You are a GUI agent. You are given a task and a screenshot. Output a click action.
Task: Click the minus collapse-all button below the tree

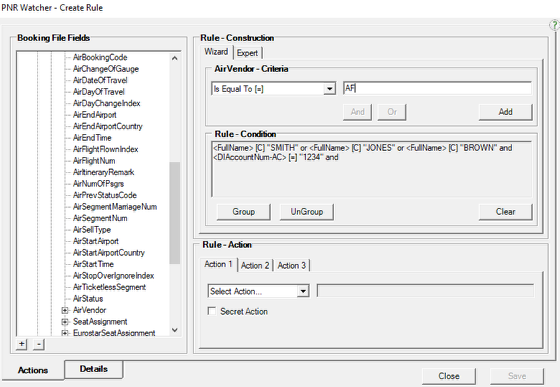click(x=39, y=344)
